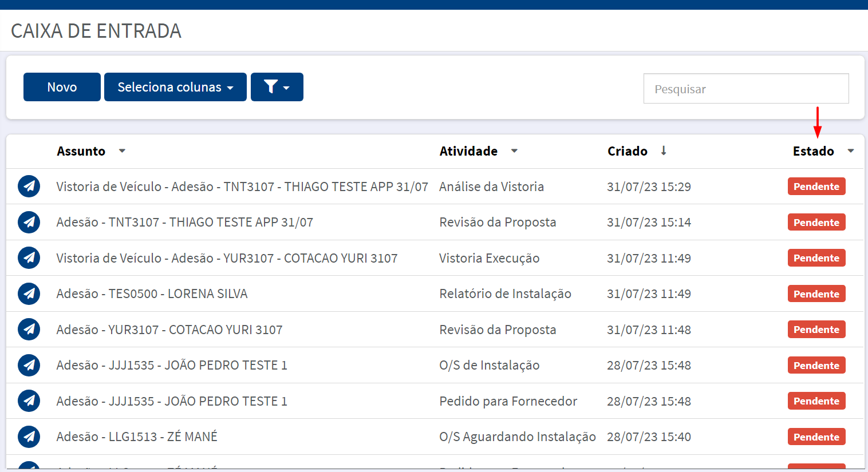Click Pendente badge for Vistoria Execução row
Viewport: 868px width, 472px height.
pos(816,258)
